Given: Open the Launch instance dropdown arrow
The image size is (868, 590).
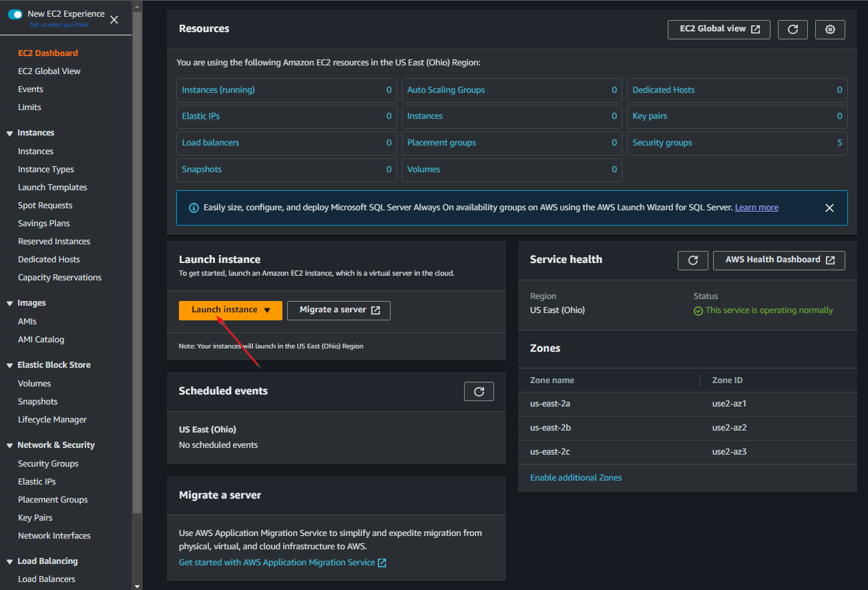Looking at the screenshot, I should tap(267, 310).
